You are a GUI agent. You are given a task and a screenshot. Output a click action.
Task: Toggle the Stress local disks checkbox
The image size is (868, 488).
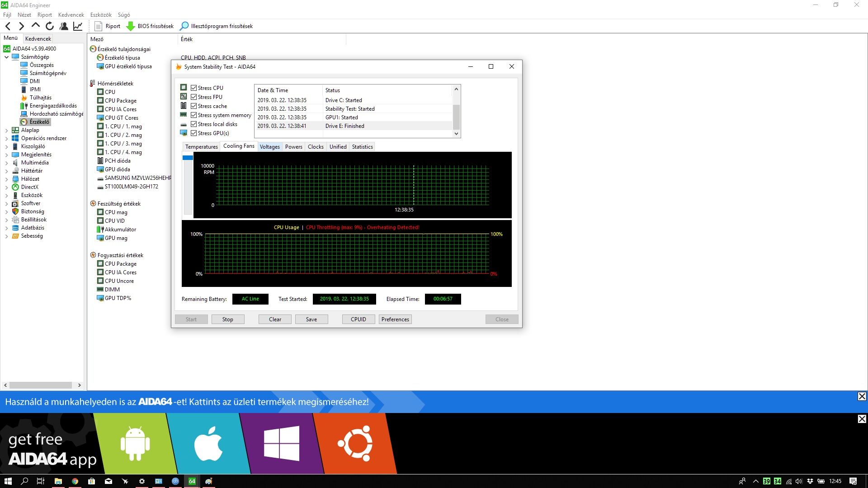point(193,124)
